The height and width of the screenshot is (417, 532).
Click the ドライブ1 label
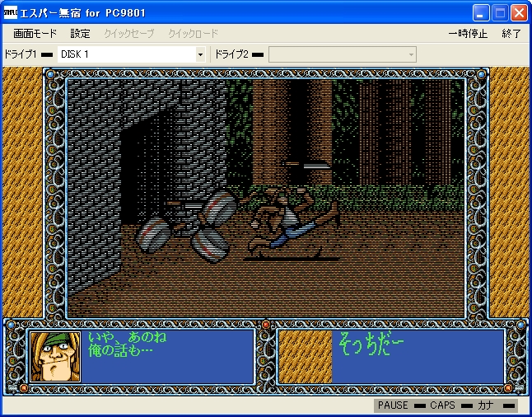coord(21,54)
